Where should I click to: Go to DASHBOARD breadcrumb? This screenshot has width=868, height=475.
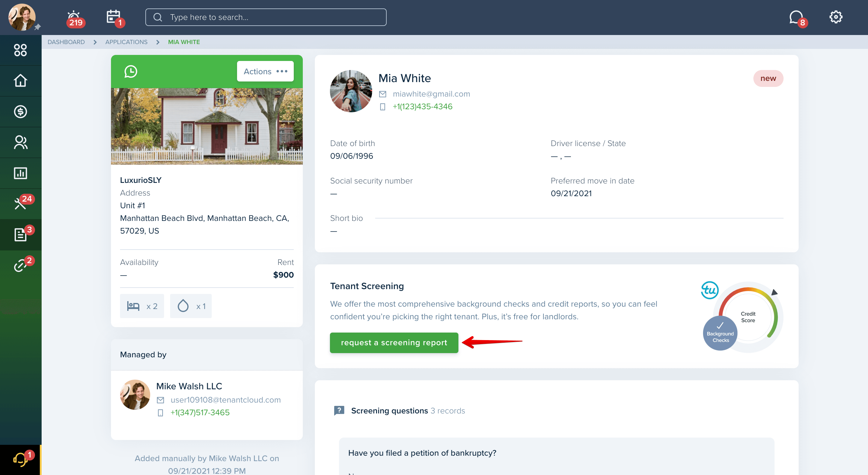[66, 42]
